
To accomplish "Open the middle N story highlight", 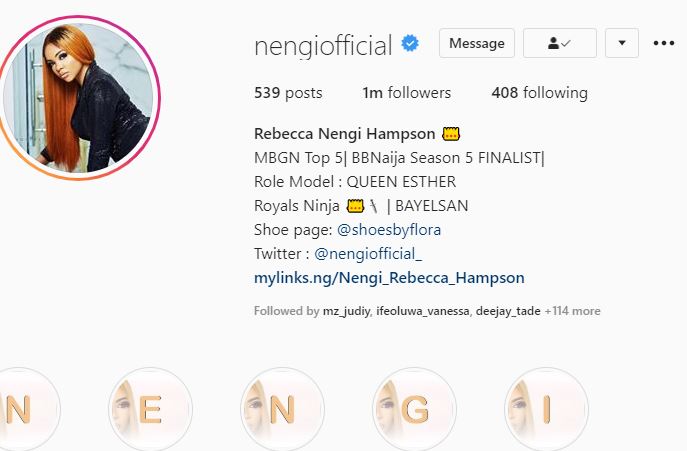I will pyautogui.click(x=283, y=408).
